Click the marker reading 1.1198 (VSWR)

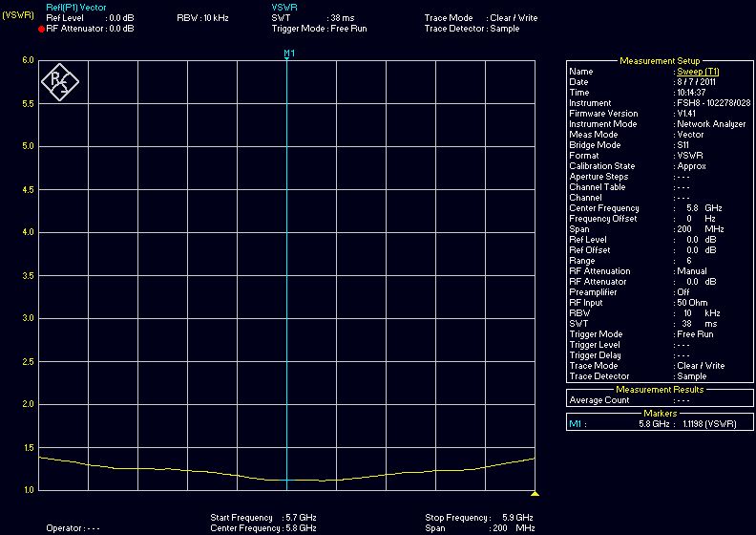click(710, 424)
